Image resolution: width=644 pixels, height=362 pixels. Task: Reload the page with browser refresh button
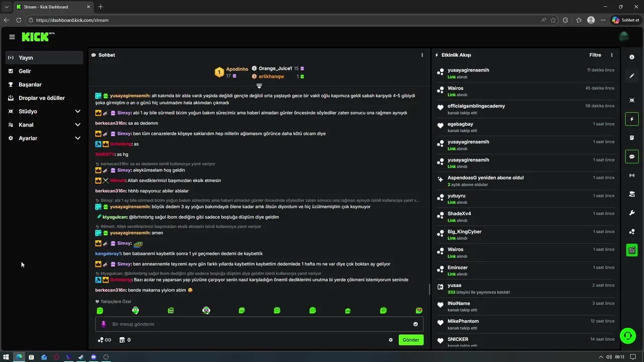tap(19, 20)
